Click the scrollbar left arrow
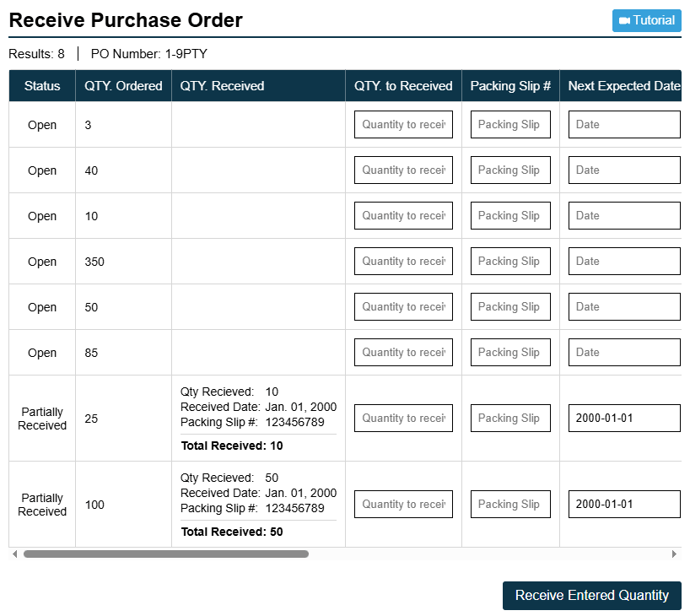Image resolution: width=690 pixels, height=616 pixels. [x=15, y=554]
